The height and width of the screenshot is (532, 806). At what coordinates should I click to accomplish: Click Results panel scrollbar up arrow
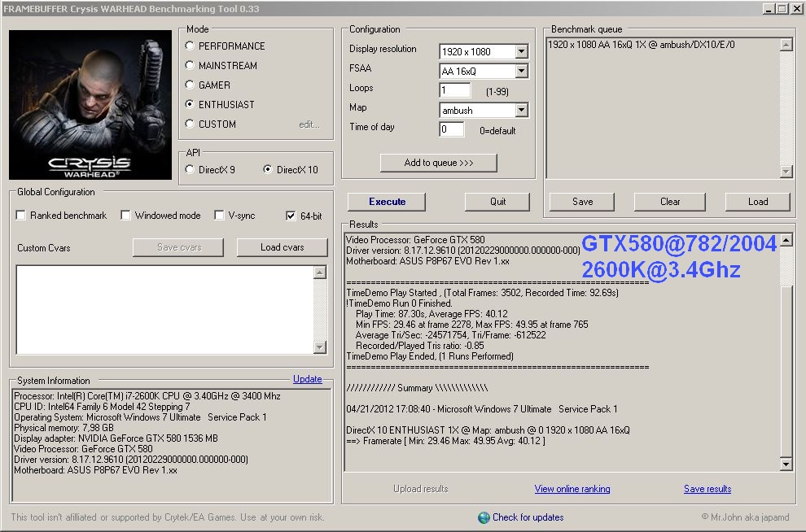click(x=786, y=240)
